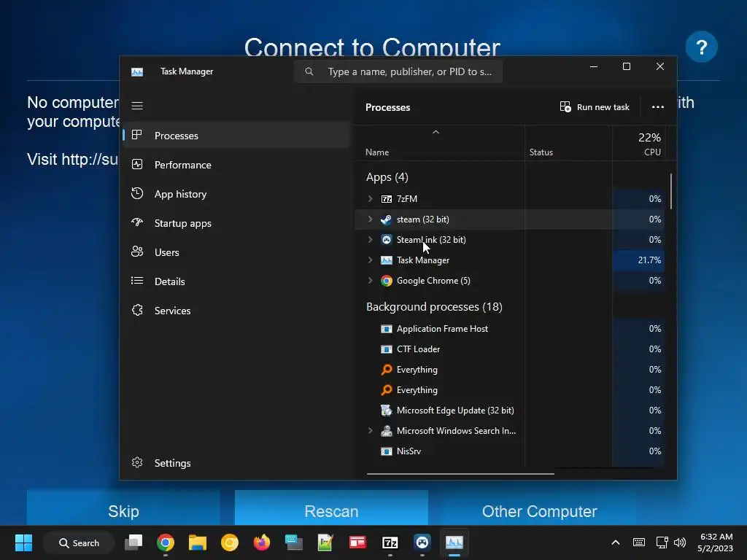Click the App history clock icon
This screenshot has height=560, width=747.
coord(137,193)
